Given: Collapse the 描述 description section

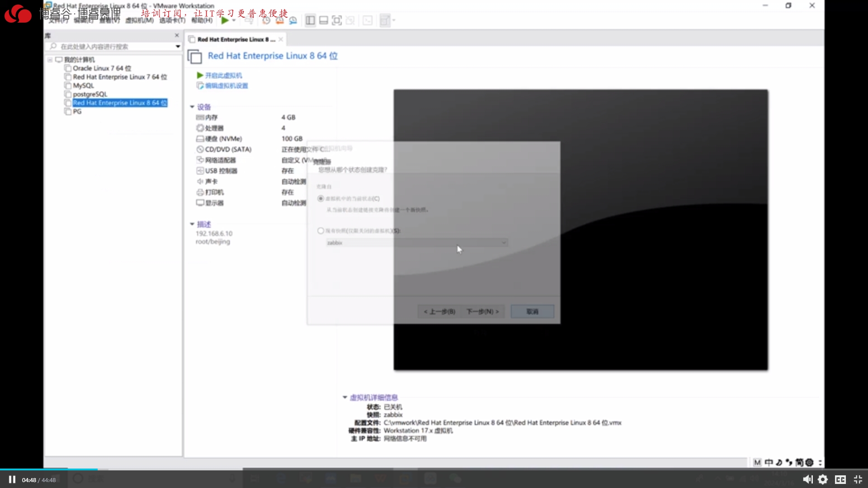Looking at the screenshot, I should pyautogui.click(x=192, y=224).
